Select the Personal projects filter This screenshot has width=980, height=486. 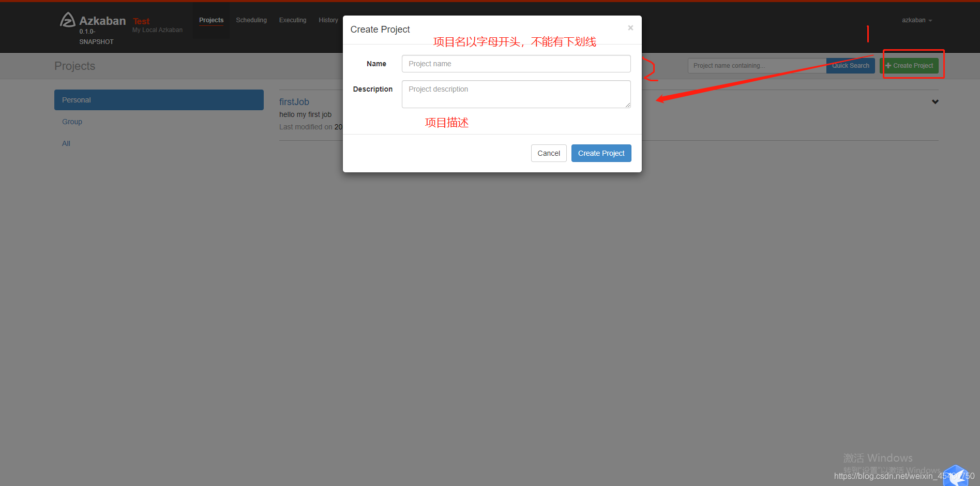coord(159,100)
